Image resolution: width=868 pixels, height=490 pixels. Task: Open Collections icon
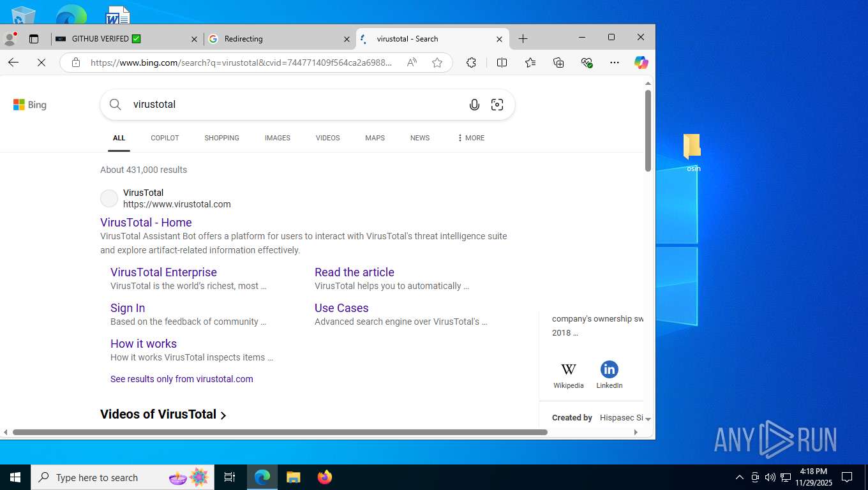558,63
